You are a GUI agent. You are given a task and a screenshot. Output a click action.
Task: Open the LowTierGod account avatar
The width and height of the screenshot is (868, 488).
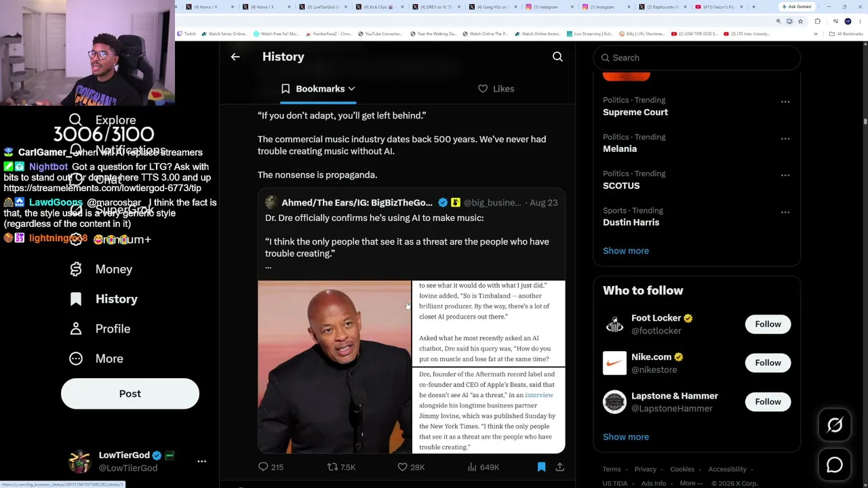tap(80, 462)
